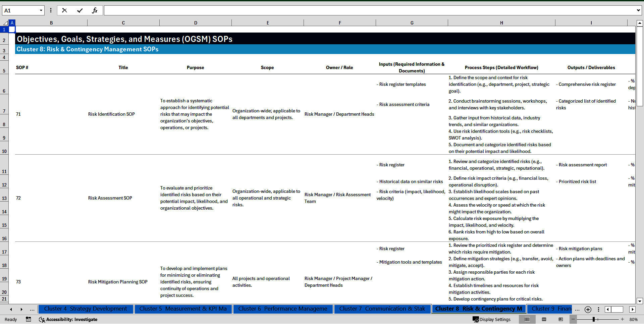This screenshot has width=644, height=324.
Task: Click the Enter checkmark to confirm formula entry
Action: click(x=80, y=10)
